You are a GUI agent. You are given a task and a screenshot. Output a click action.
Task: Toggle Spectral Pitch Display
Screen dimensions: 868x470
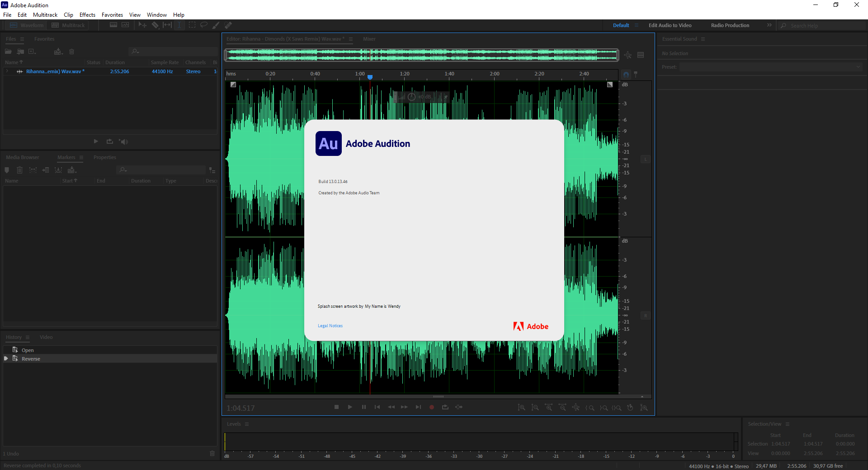click(125, 25)
